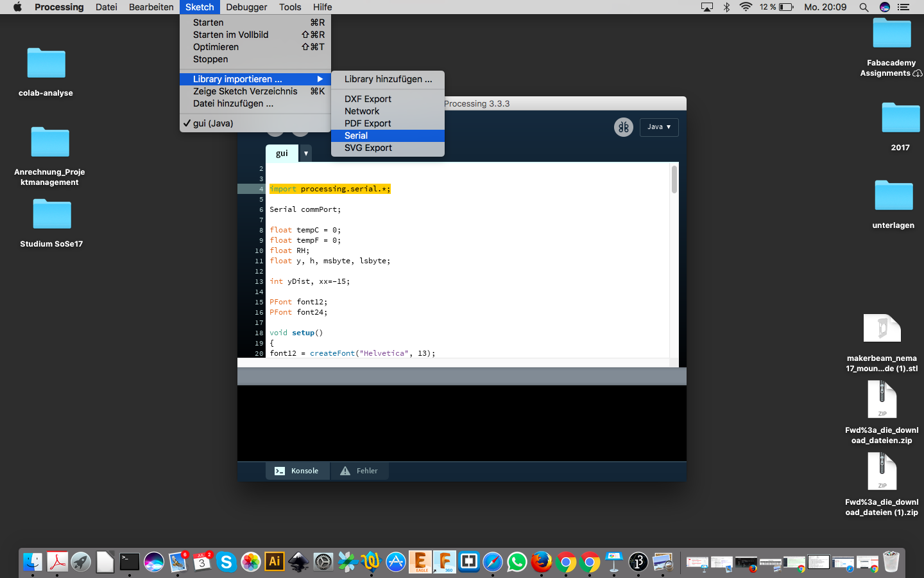Click the editor vertical scrollbar
Image resolution: width=924 pixels, height=578 pixels.
pyautogui.click(x=674, y=179)
